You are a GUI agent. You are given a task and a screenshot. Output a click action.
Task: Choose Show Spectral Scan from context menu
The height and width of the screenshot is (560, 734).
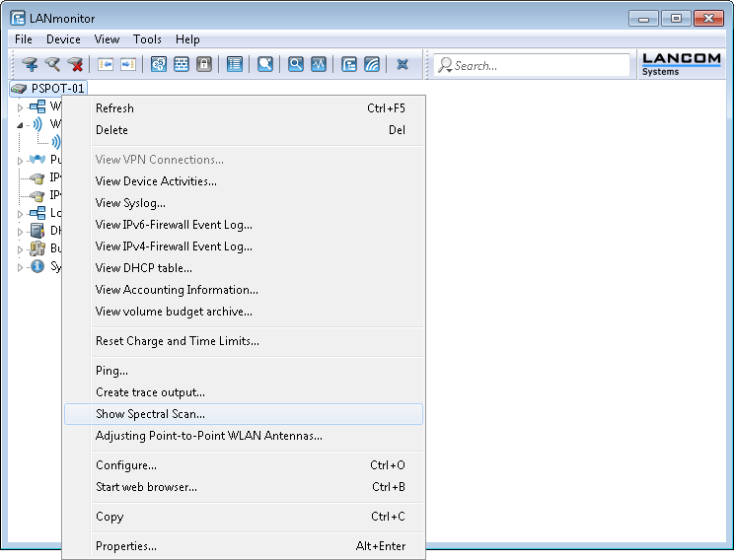point(150,414)
